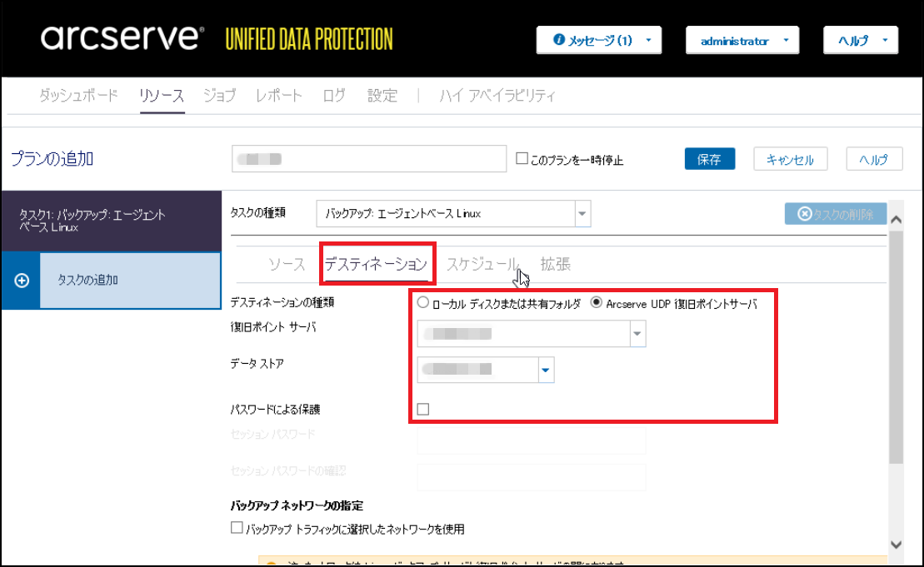Check the このプランを一時停止 checkbox

pyautogui.click(x=522, y=158)
